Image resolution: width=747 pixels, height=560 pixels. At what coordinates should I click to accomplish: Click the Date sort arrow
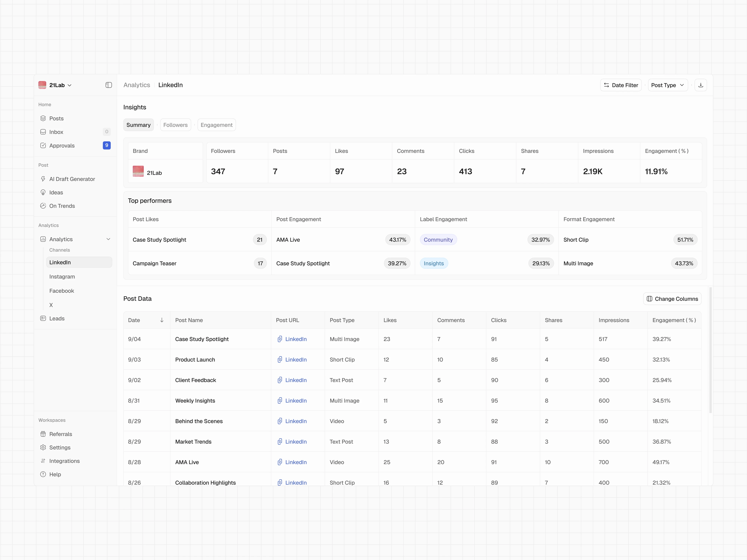[162, 320]
